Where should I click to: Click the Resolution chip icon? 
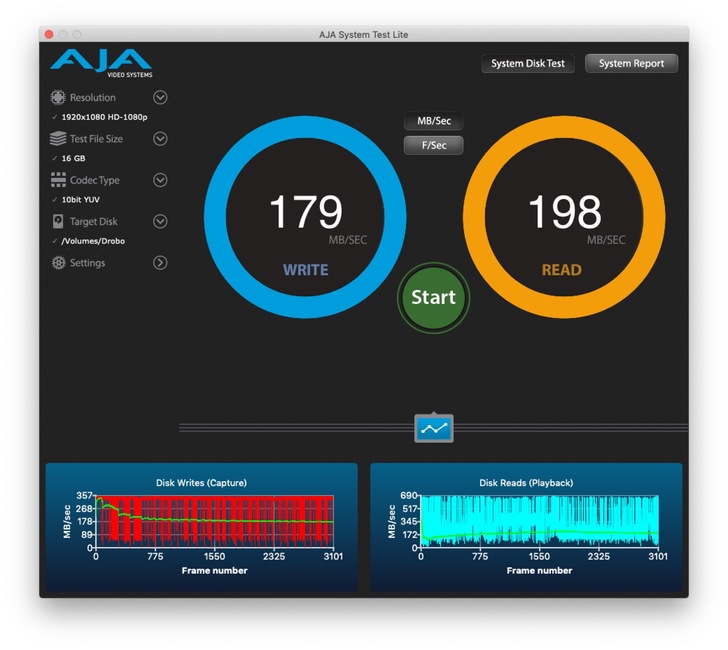point(58,98)
